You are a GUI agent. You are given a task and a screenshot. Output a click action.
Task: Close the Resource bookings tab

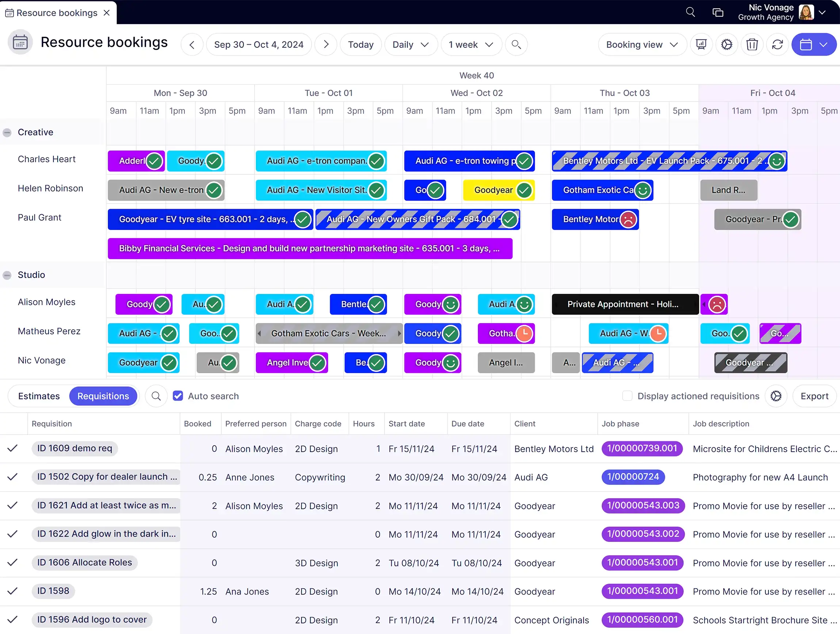coord(107,13)
